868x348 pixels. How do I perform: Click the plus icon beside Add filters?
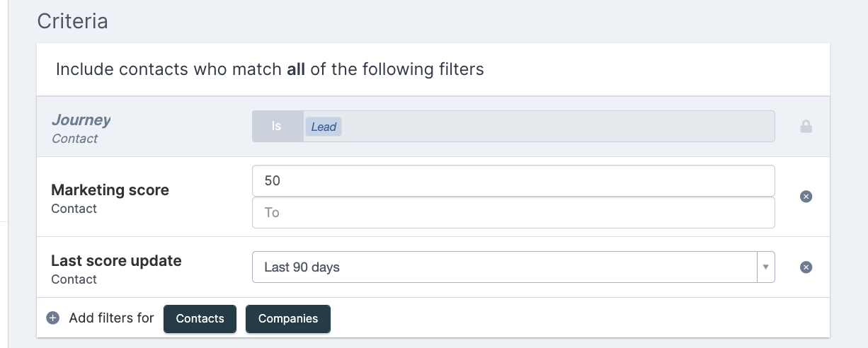coord(53,318)
